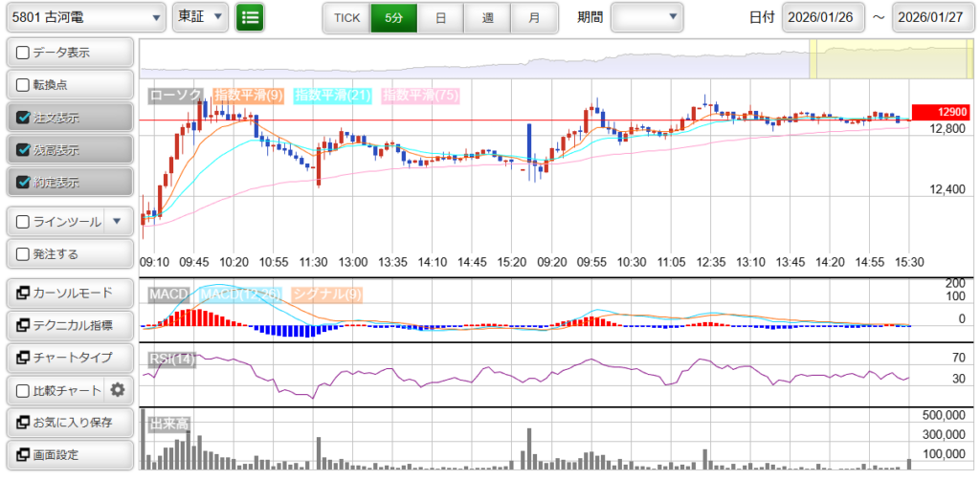This screenshot has height=480, width=980.
Task: Click the green list view icon
Action: [250, 17]
